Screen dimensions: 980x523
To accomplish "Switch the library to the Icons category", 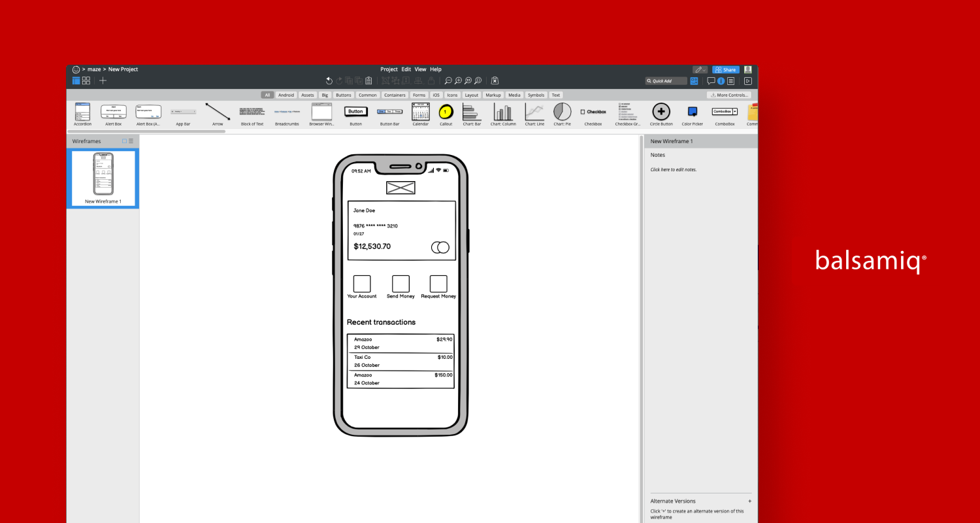I will (x=452, y=95).
